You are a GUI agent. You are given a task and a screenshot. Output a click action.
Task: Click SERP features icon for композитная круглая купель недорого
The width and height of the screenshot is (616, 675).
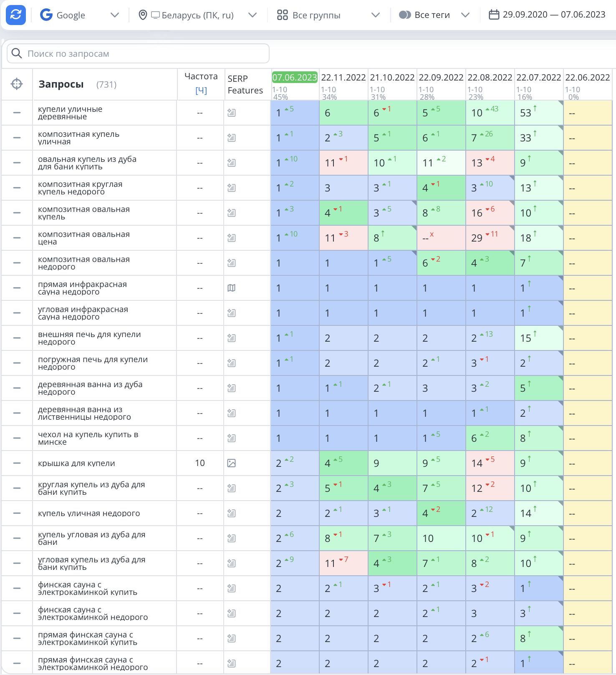pos(232,188)
